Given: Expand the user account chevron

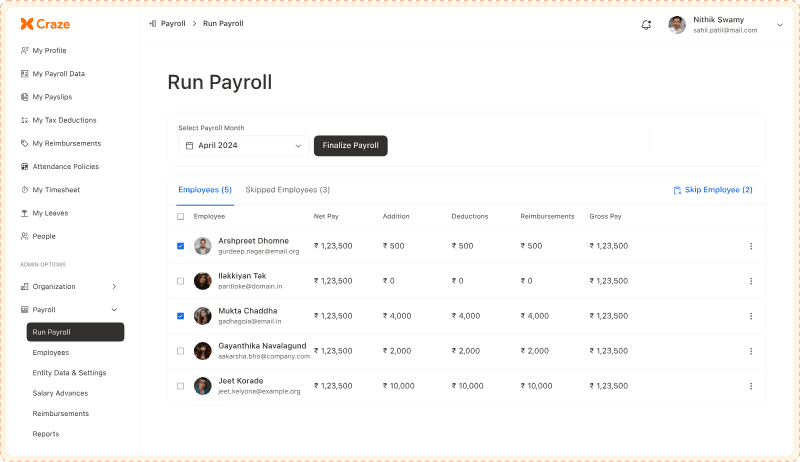Looking at the screenshot, I should [780, 24].
